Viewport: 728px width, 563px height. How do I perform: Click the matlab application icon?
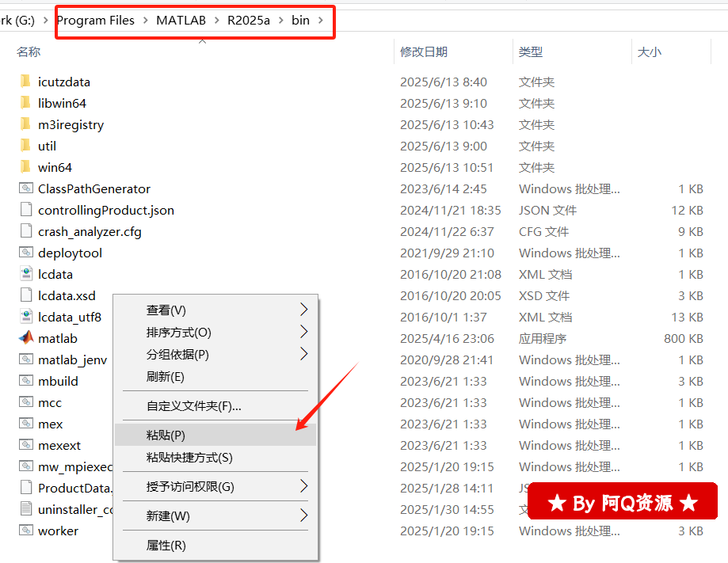click(x=26, y=337)
